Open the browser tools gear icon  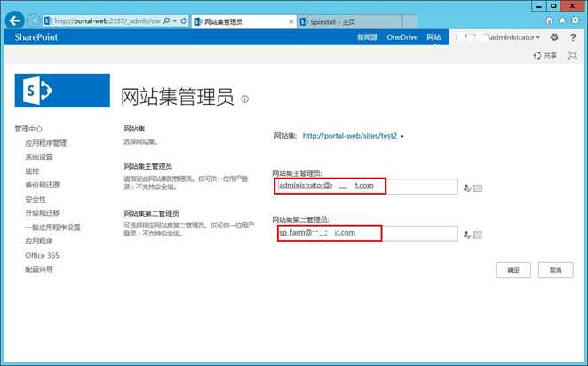click(x=575, y=20)
